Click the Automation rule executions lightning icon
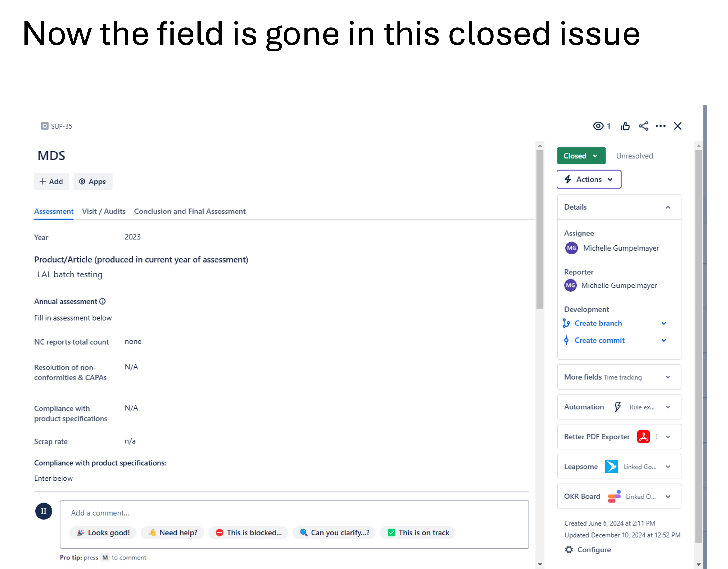 618,407
